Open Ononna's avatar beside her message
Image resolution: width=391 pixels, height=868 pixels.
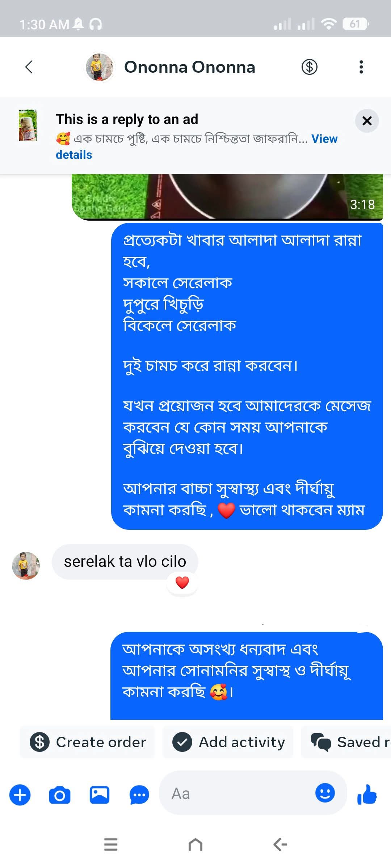tap(26, 566)
